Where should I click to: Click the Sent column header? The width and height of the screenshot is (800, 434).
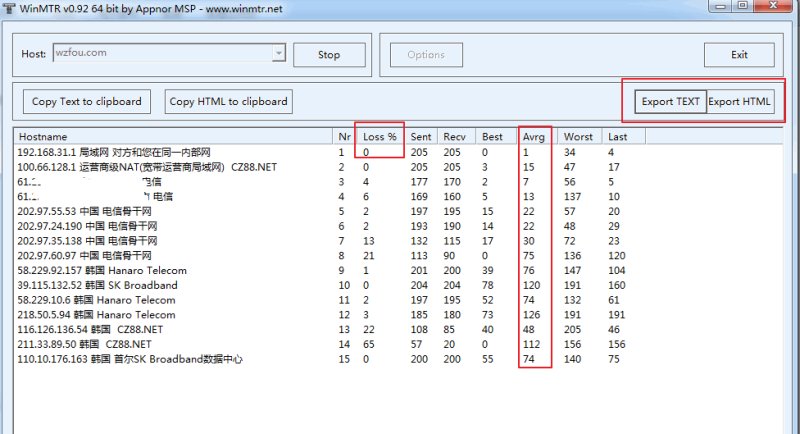421,137
